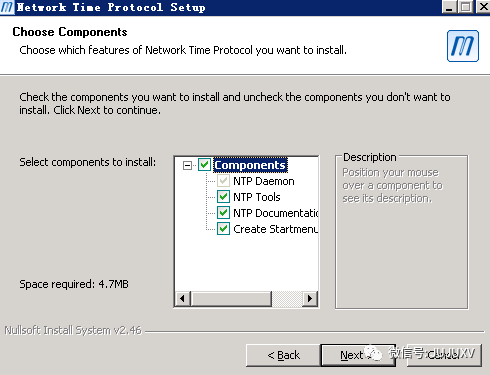Toggle the Create Startmenu checkbox
The width and height of the screenshot is (490, 375).
click(223, 229)
